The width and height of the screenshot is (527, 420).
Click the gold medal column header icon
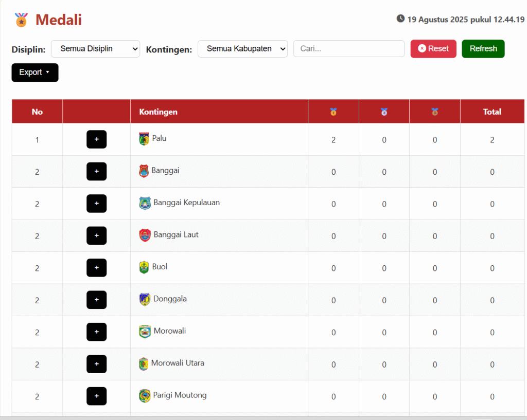333,112
